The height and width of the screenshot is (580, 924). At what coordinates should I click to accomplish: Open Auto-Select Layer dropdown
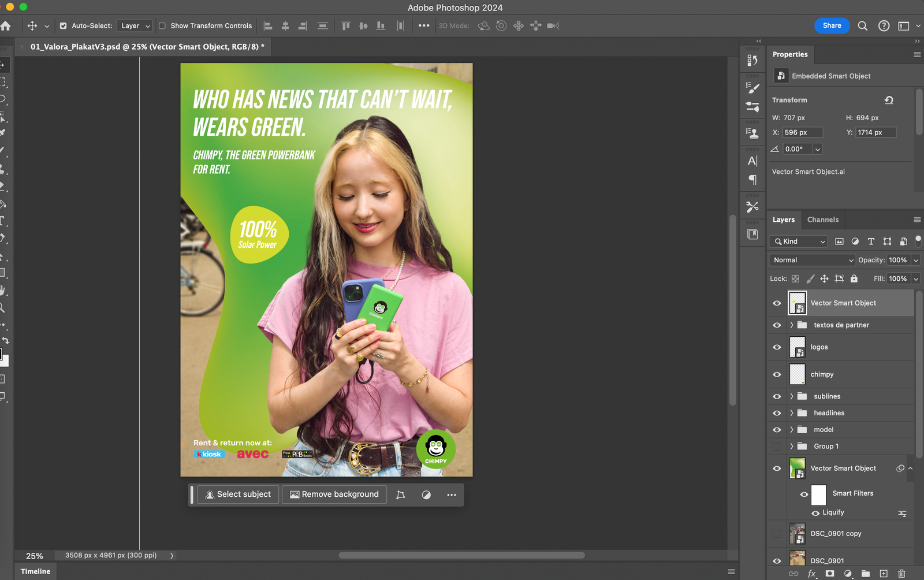[x=135, y=26]
